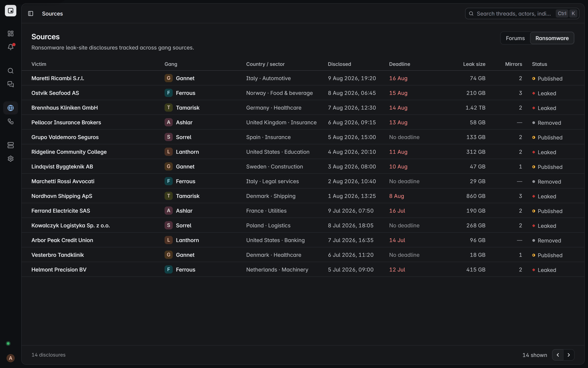
Task: Go to the previous page
Action: click(x=558, y=355)
